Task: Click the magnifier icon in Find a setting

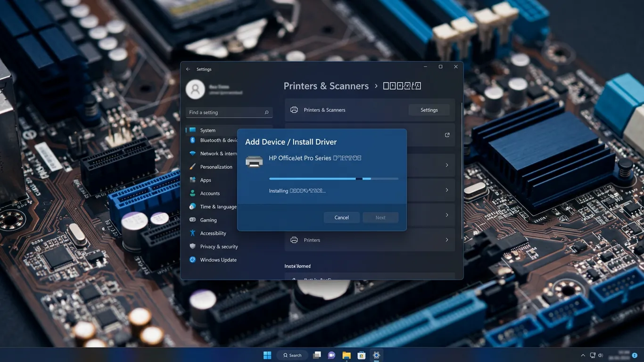Action: point(266,113)
